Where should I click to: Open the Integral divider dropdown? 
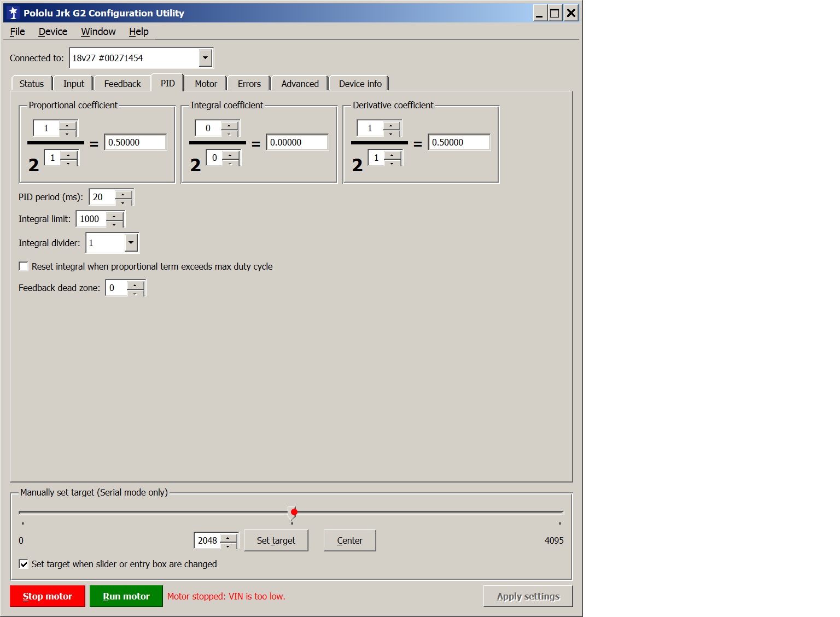[x=131, y=242]
